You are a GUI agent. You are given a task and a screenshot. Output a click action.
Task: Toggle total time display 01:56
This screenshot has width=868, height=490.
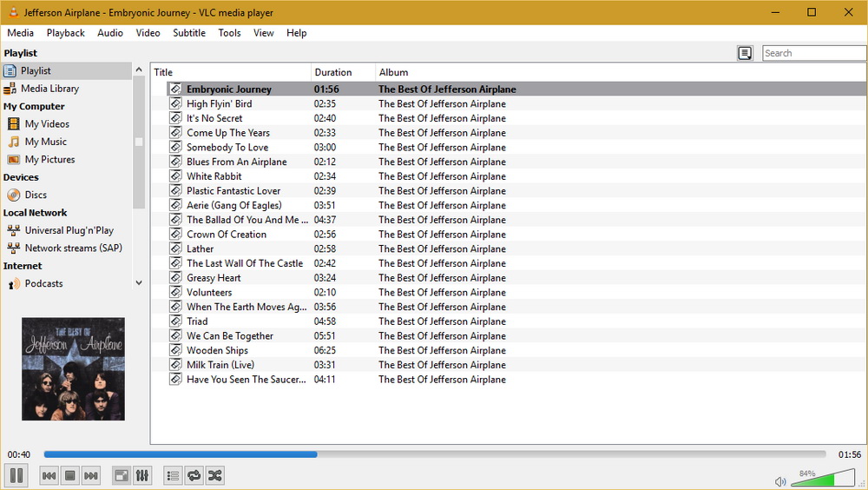[849, 454]
